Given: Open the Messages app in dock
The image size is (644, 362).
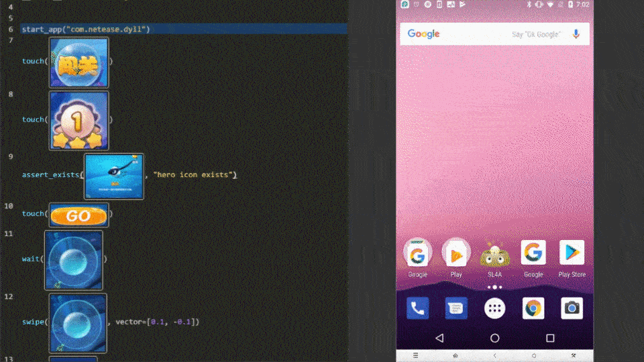Looking at the screenshot, I should (x=456, y=308).
